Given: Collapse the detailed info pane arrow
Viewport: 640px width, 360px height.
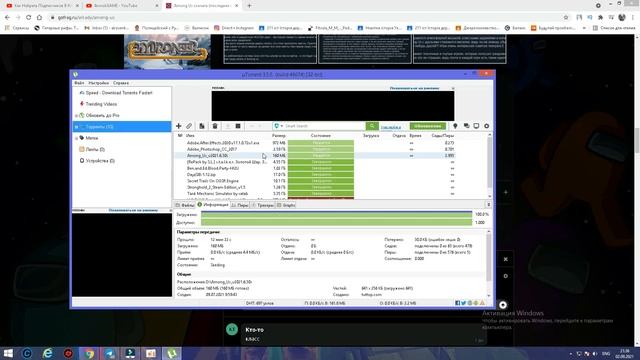Looking at the screenshot, I should 489,204.
